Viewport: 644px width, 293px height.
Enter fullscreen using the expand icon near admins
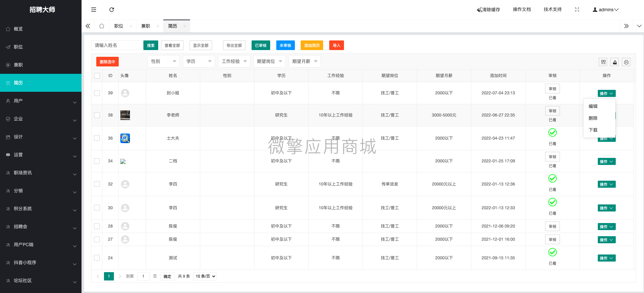point(577,9)
